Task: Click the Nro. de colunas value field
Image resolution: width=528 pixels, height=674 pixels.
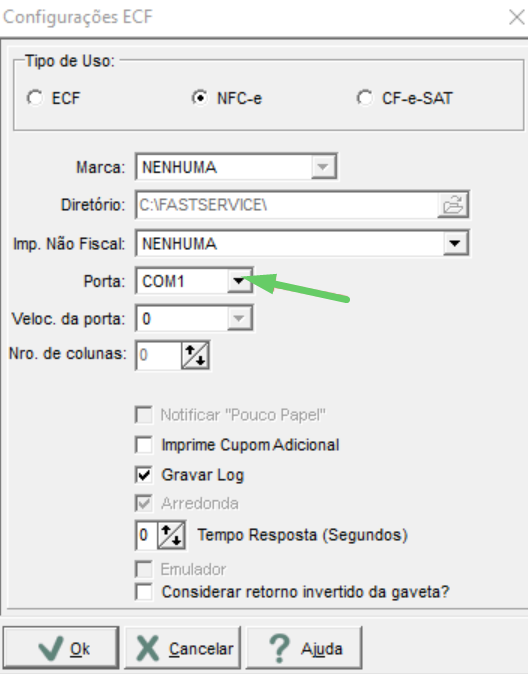Action: [159, 355]
